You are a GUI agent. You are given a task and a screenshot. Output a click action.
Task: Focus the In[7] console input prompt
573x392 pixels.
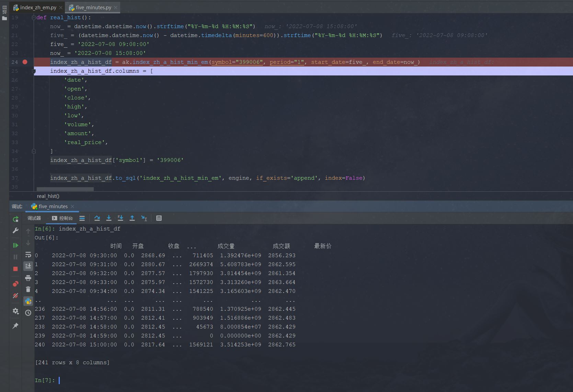point(59,380)
